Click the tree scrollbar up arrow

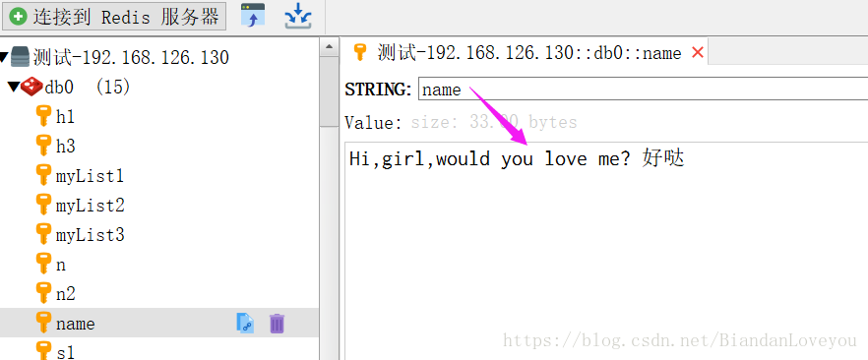tap(329, 46)
